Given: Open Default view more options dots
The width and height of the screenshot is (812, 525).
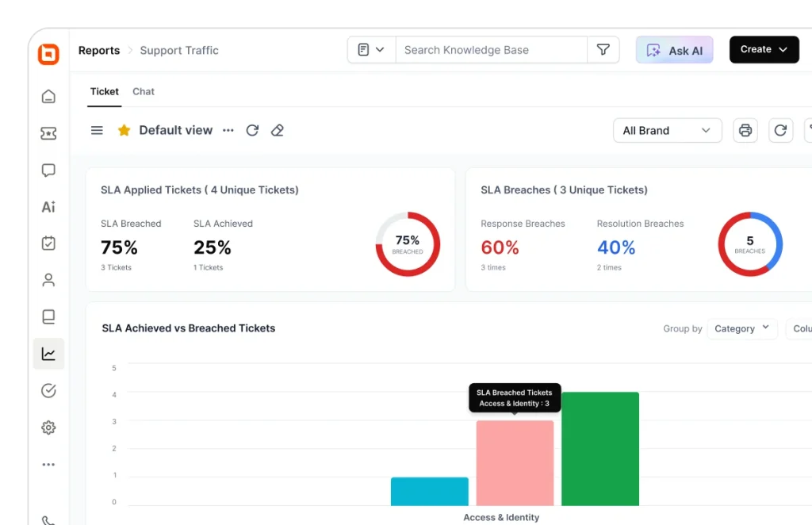Looking at the screenshot, I should pos(228,131).
